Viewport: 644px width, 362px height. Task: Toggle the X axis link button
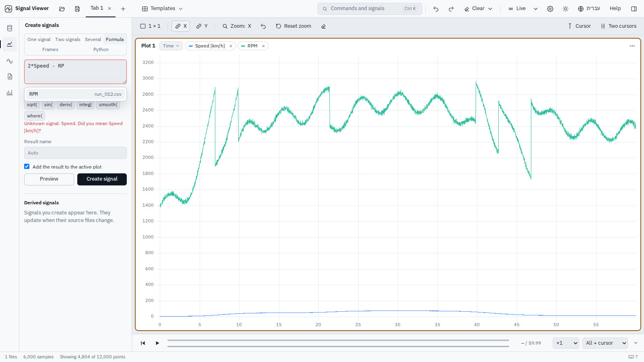pyautogui.click(x=181, y=26)
